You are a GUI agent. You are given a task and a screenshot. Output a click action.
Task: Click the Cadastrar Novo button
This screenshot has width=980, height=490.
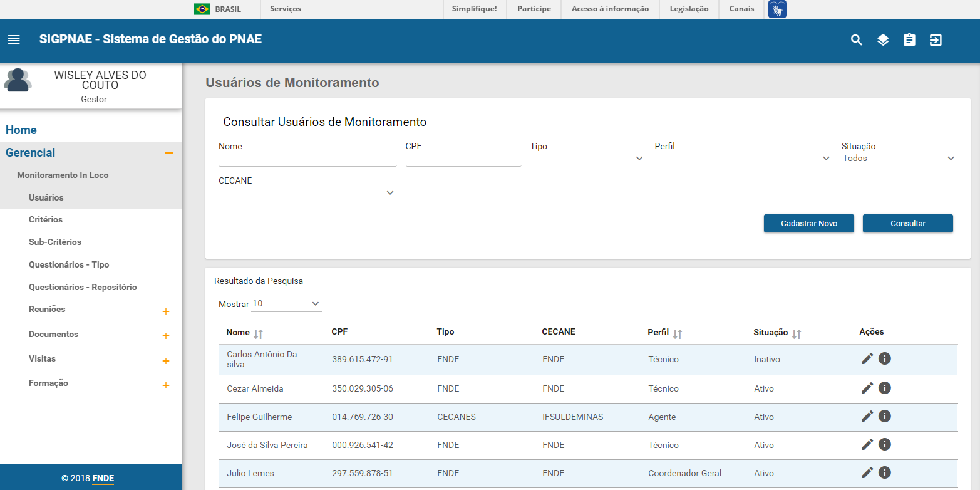pos(808,224)
